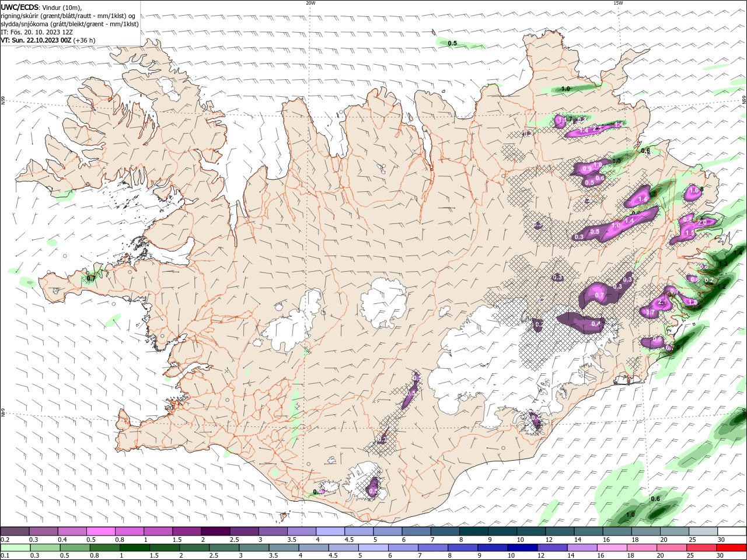747x560 pixels.
Task: Select the 'VT: Sun. 22.10.2023 00Z (+36 h)' line
Action: [x=48, y=40]
